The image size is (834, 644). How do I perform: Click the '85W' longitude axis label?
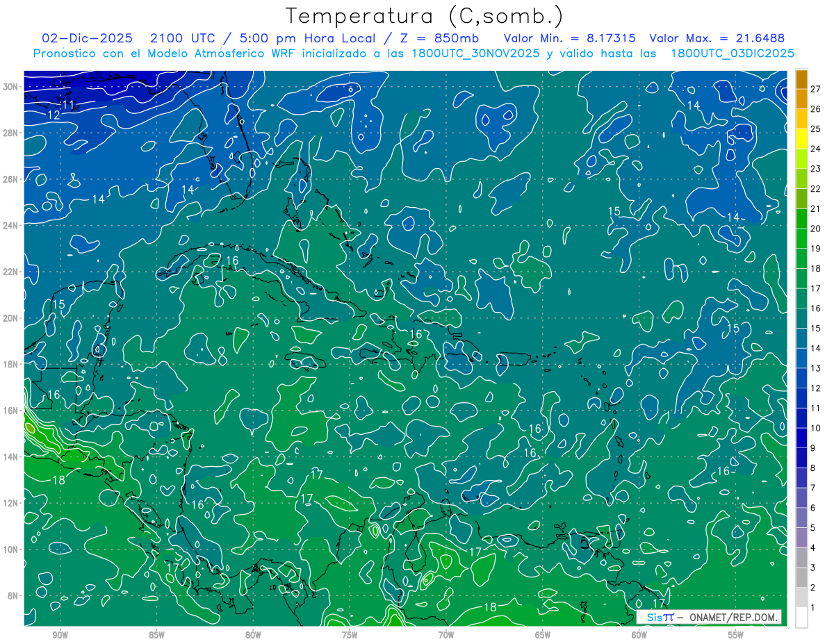click(156, 636)
